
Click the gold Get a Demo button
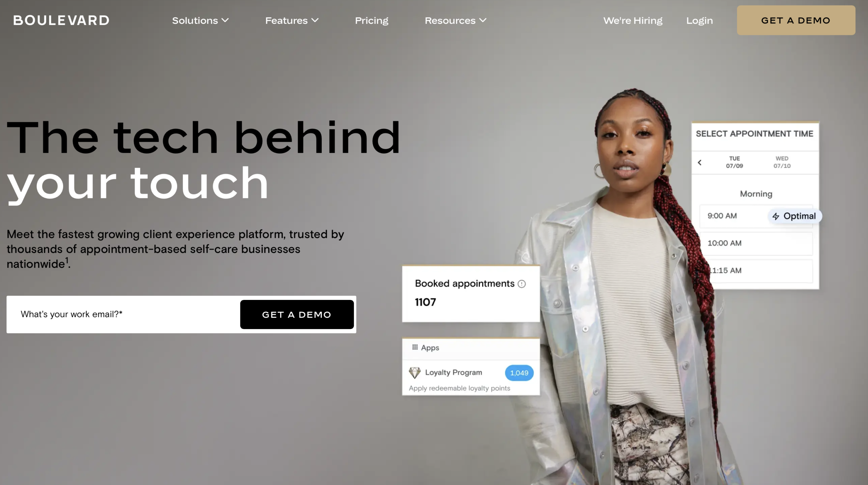pos(796,20)
